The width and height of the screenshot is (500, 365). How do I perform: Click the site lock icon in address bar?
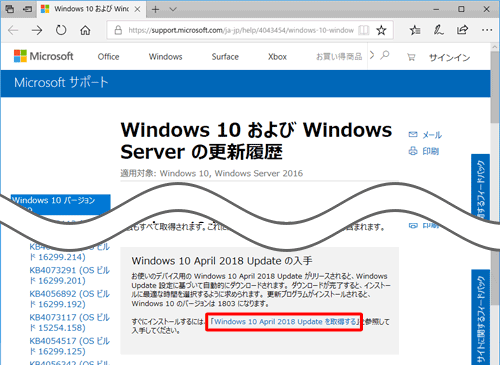pyautogui.click(x=118, y=30)
